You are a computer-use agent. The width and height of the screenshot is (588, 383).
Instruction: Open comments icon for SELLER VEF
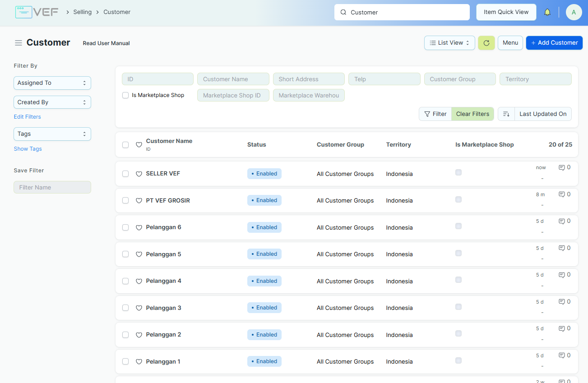click(562, 167)
